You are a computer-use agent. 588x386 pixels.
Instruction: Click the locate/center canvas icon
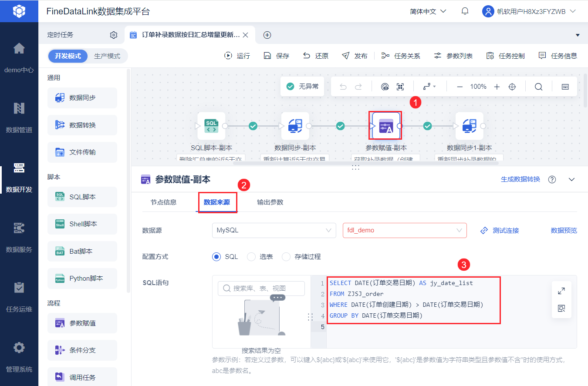[512, 87]
